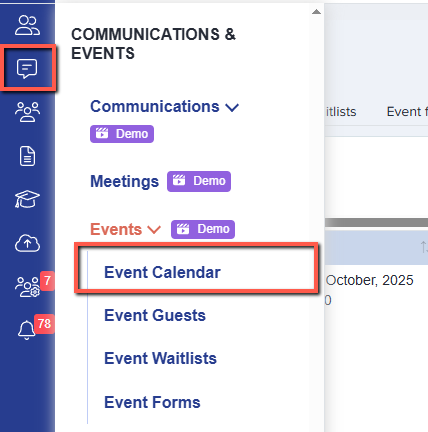428x432 pixels.
Task: Select Event Calendar from the submenu
Action: pyautogui.click(x=162, y=272)
